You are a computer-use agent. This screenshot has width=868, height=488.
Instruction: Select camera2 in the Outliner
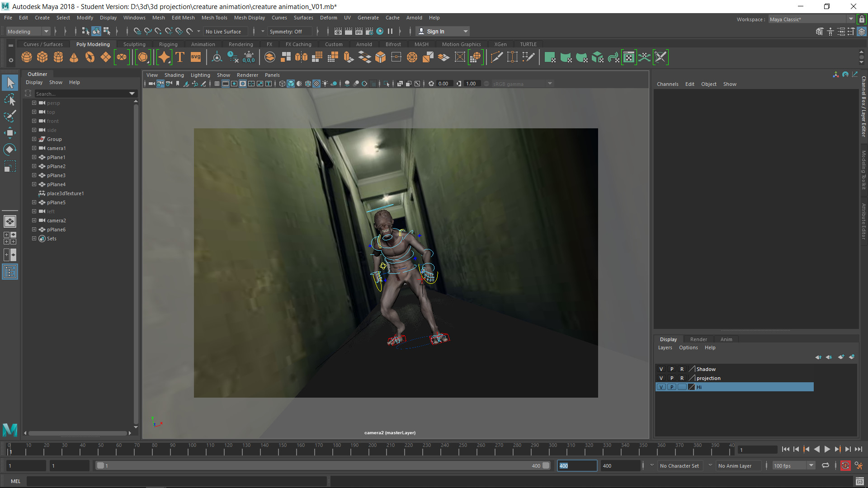click(x=57, y=221)
